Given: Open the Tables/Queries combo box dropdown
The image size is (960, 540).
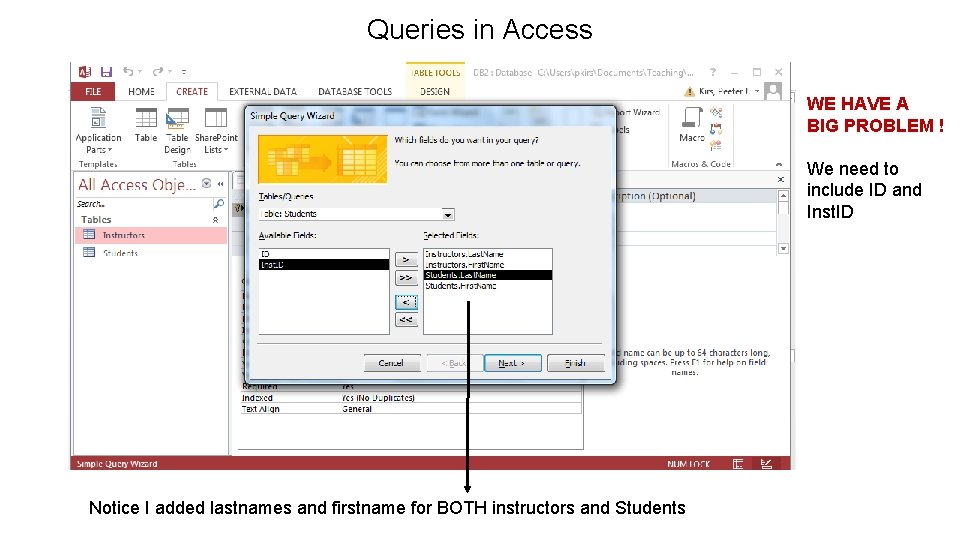Looking at the screenshot, I should coord(448,214).
